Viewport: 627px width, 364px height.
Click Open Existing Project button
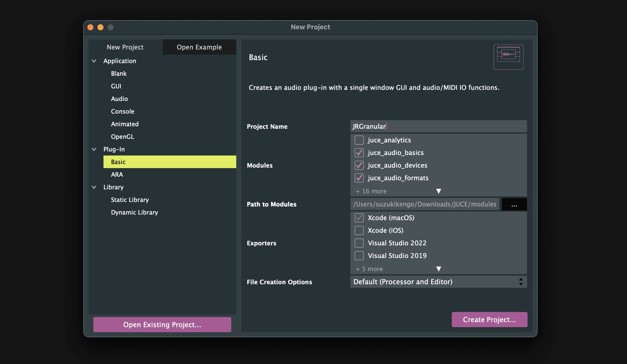[162, 325]
